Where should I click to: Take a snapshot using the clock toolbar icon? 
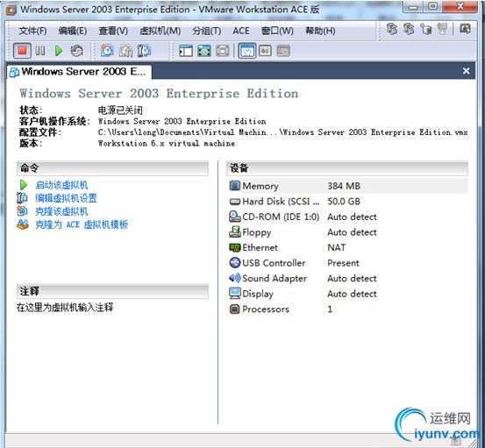tap(107, 51)
